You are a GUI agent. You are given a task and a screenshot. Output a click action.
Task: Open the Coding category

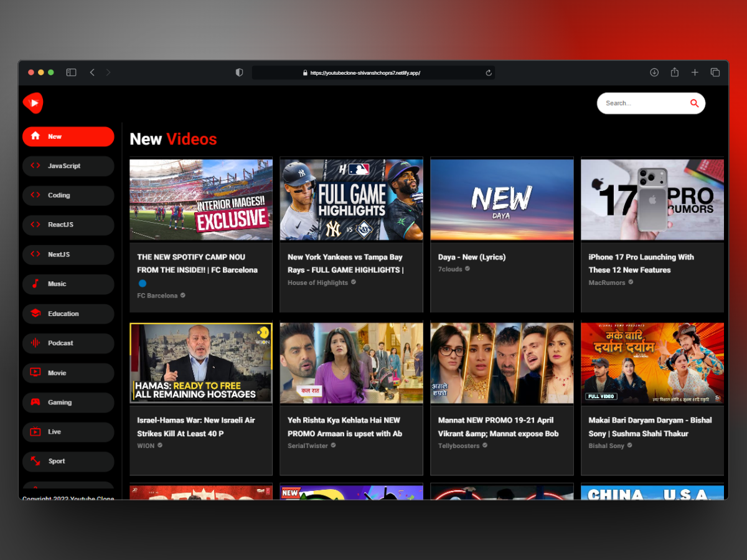click(68, 195)
